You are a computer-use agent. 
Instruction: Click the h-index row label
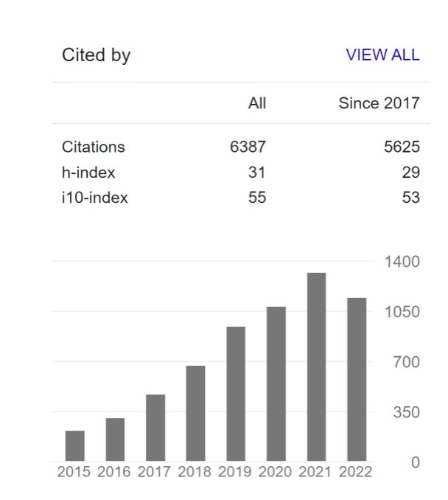pyautogui.click(x=88, y=173)
